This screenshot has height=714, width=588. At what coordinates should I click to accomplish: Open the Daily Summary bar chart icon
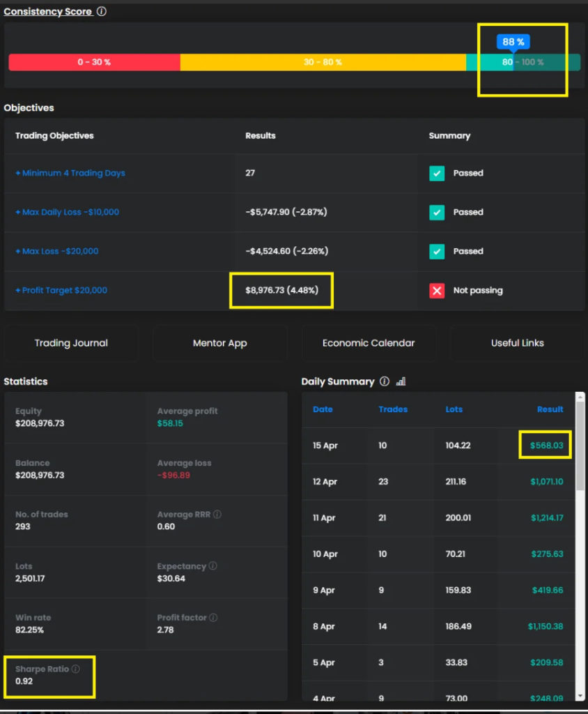[x=401, y=381]
